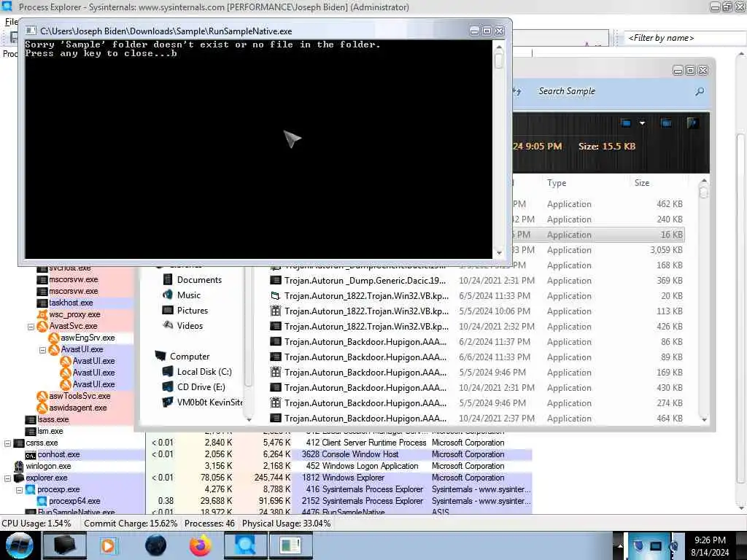
Task: Click the File menu in Process Explorer
Action: [x=11, y=22]
